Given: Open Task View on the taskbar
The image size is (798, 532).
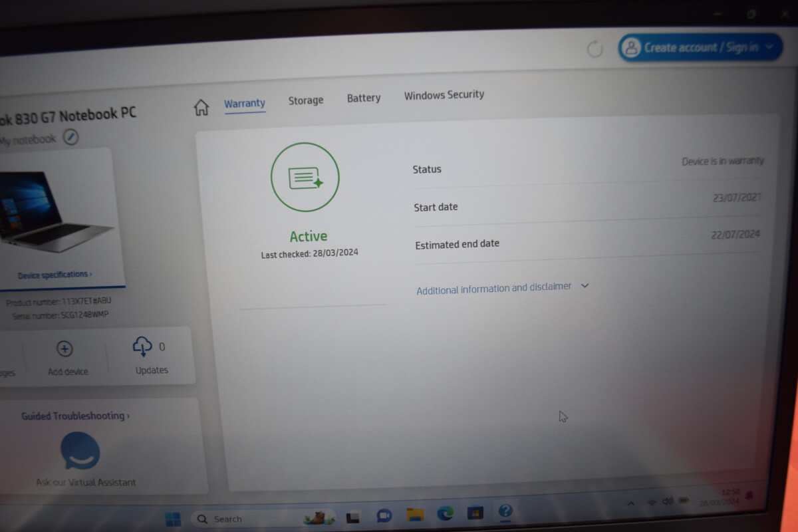Looking at the screenshot, I should (x=354, y=517).
